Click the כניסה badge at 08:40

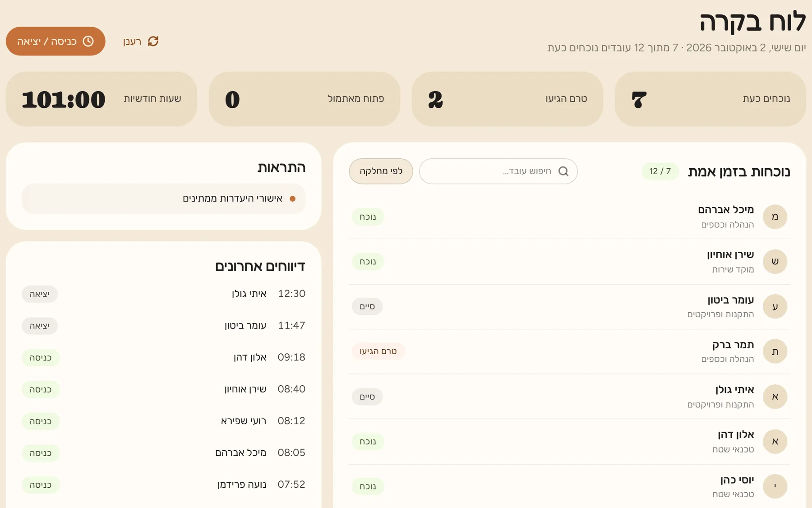(x=41, y=390)
